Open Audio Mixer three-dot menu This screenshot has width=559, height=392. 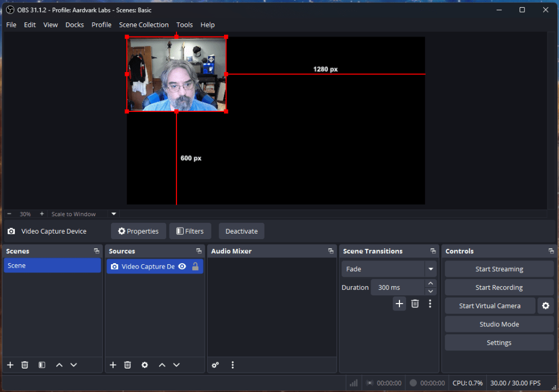point(233,365)
